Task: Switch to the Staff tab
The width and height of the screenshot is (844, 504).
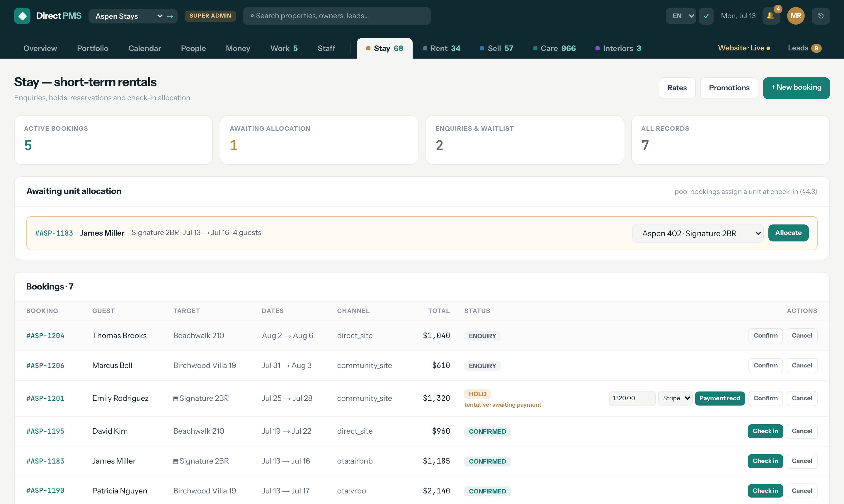Action: [326, 48]
